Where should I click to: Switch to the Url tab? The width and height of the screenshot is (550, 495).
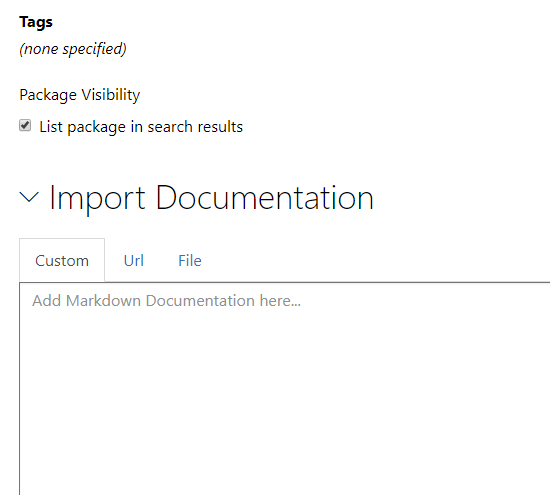pyautogui.click(x=134, y=261)
